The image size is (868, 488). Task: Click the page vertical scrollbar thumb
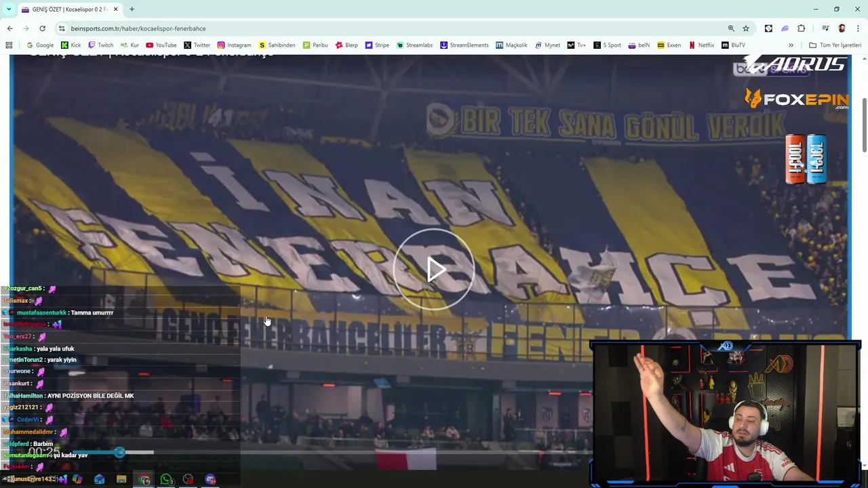864,125
